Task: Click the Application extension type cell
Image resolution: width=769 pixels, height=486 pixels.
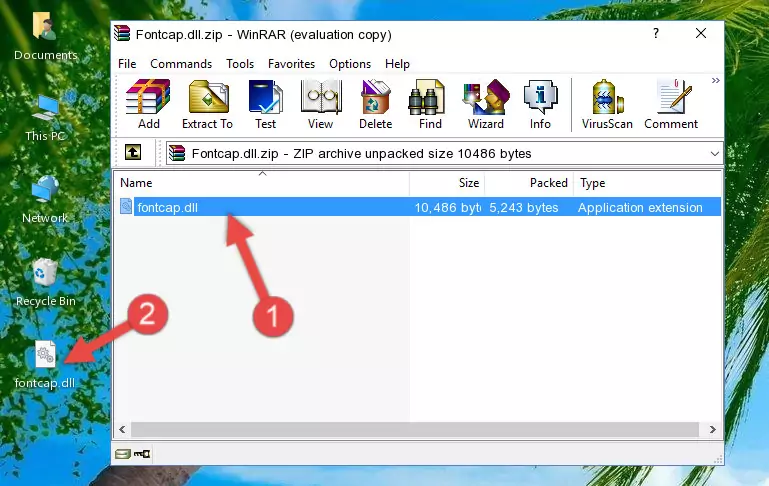Action: click(640, 207)
